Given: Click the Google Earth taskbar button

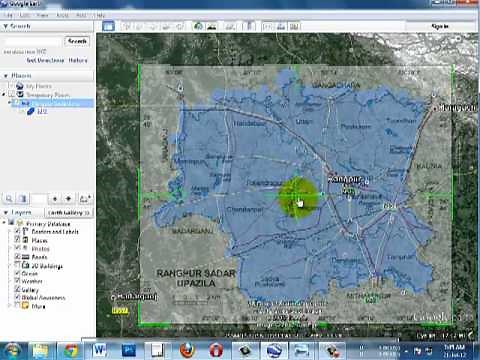Looking at the screenshot, I should pos(275,350).
